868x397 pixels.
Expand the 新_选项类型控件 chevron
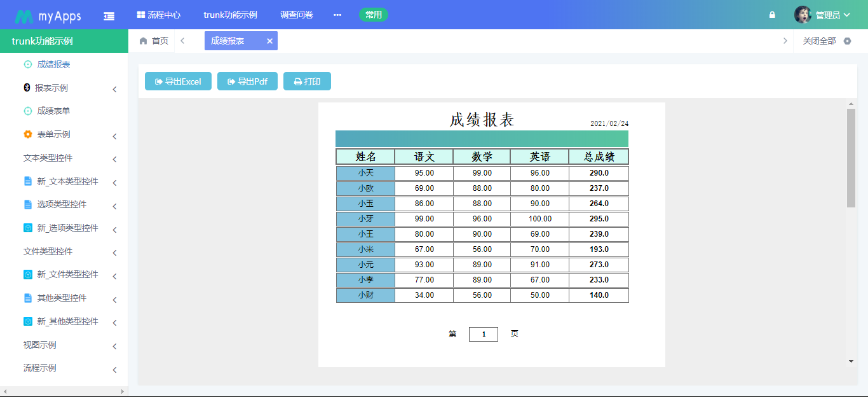pyautogui.click(x=115, y=230)
